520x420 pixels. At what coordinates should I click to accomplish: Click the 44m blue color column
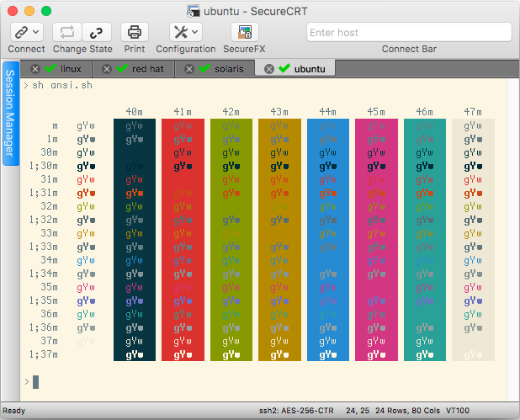click(328, 240)
